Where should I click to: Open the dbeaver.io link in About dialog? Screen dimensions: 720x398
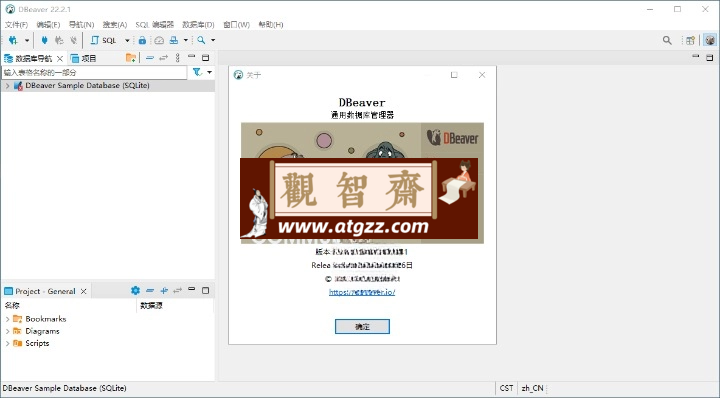362,292
